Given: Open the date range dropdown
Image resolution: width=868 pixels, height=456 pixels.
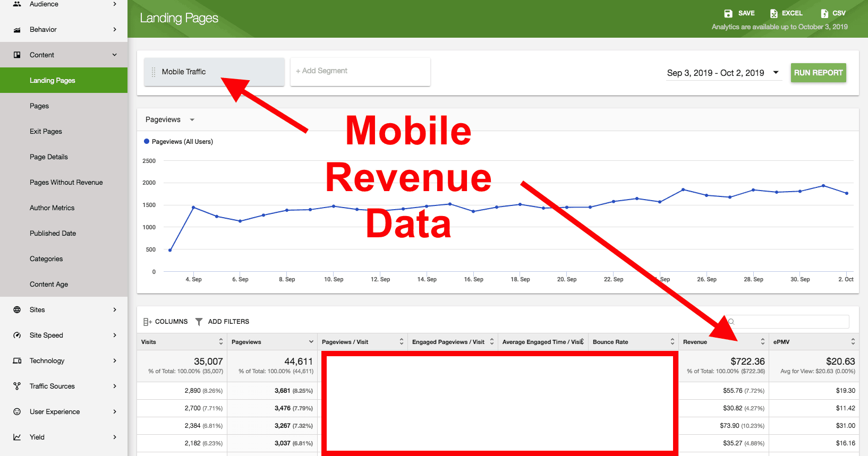Looking at the screenshot, I should [776, 73].
